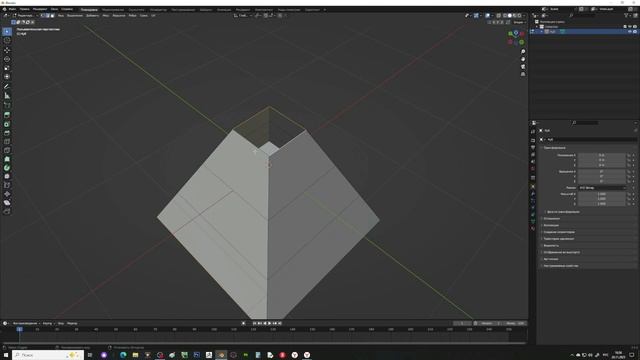Switch to the Моделирование workspace tab
The image size is (640, 360).
pos(113,9)
